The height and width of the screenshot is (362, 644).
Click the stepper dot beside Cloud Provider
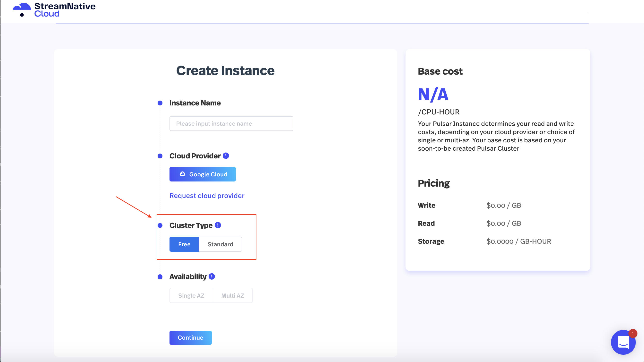pyautogui.click(x=160, y=155)
